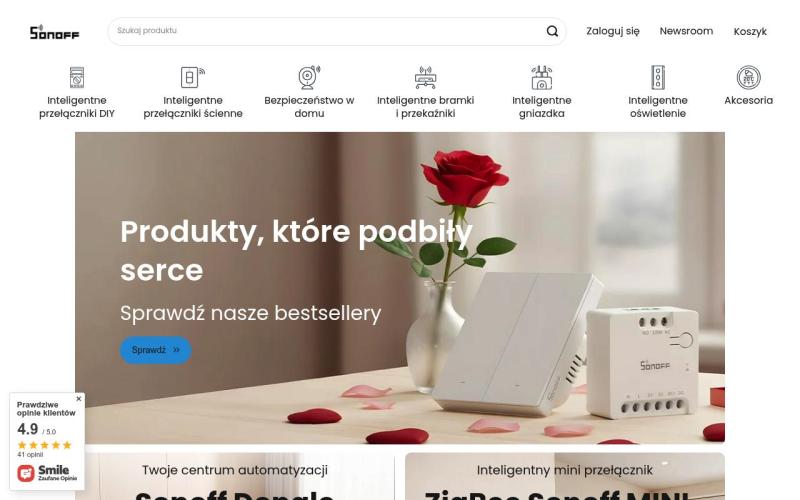Viewport: 800px width, 500px height.
Task: Select the Bezpieczeństwo w domu camera icon
Action: [309, 78]
